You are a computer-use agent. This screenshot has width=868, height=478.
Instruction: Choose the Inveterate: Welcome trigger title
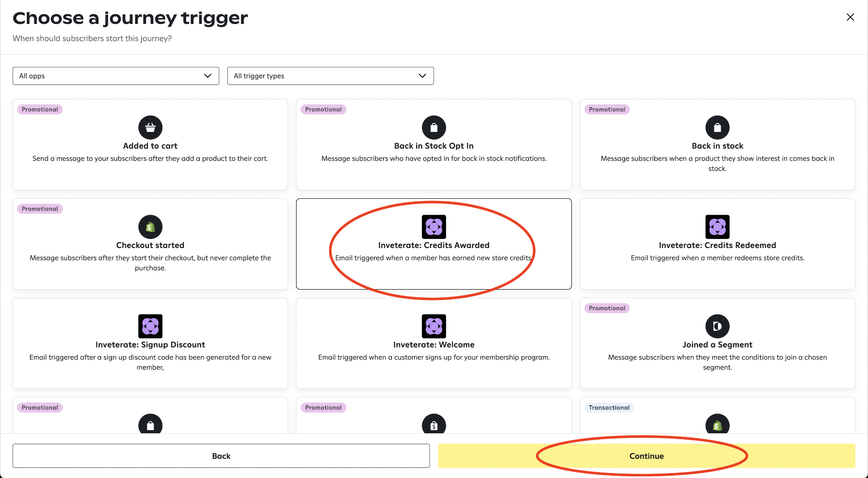coord(434,345)
